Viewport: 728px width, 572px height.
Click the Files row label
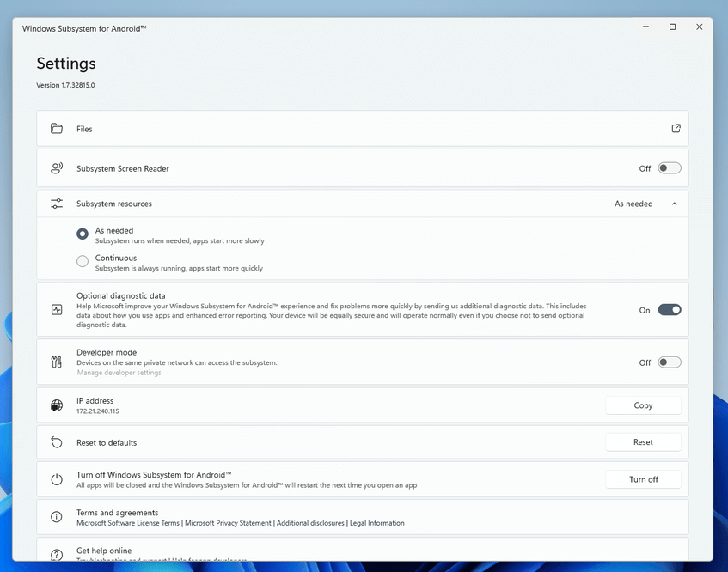(84, 129)
